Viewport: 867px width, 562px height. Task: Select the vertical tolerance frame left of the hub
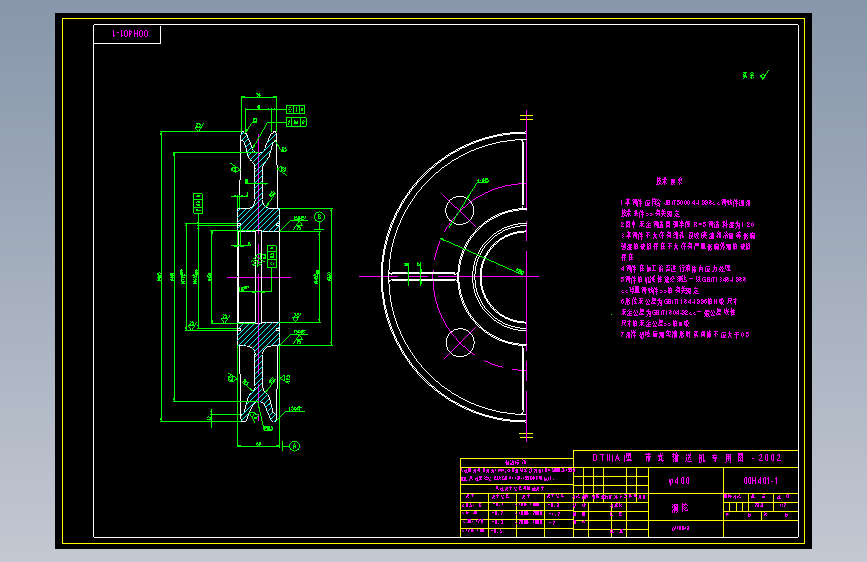click(x=197, y=204)
